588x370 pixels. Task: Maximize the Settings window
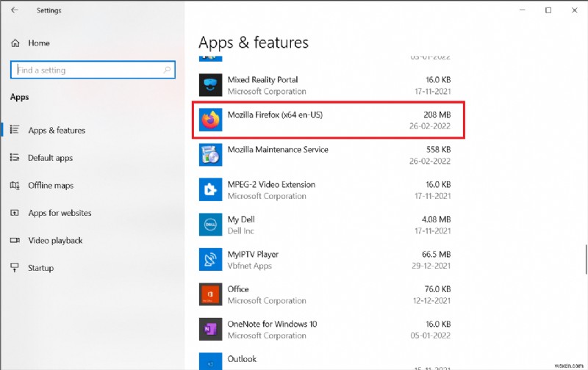[x=548, y=10]
